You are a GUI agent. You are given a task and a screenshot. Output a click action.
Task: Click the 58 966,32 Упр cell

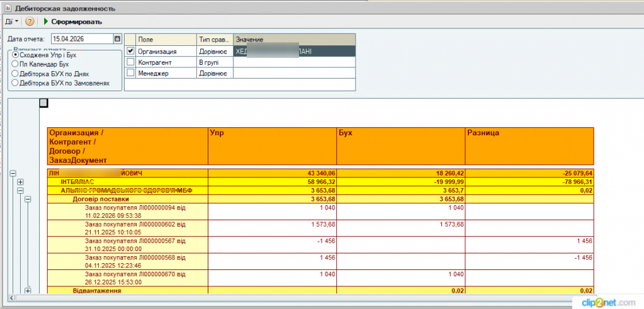pyautogui.click(x=272, y=183)
